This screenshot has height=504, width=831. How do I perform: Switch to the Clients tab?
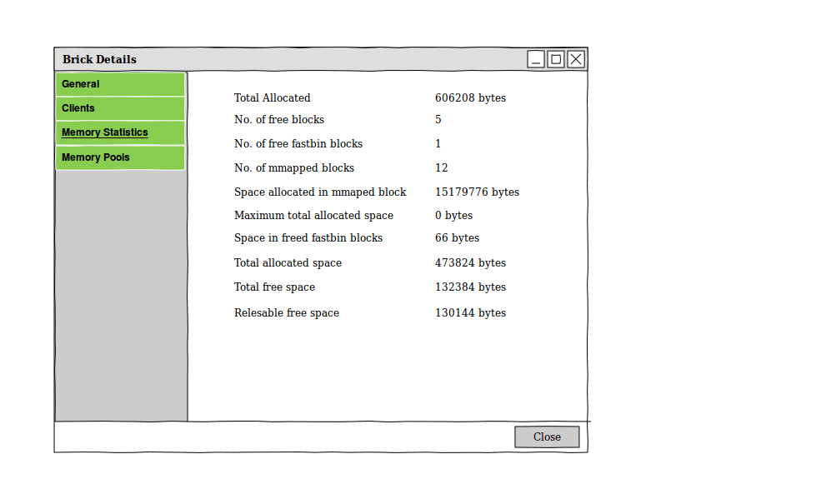tap(120, 108)
